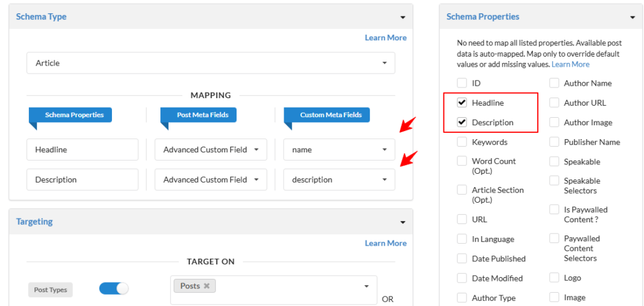The image size is (644, 306).
Task: Uncheck the Description property checkbox
Action: [462, 122]
